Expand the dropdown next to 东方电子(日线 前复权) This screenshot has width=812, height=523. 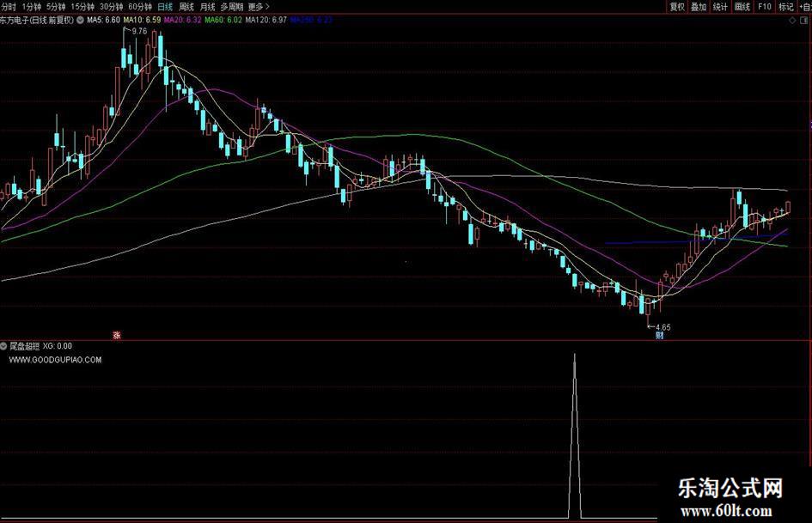pos(80,21)
